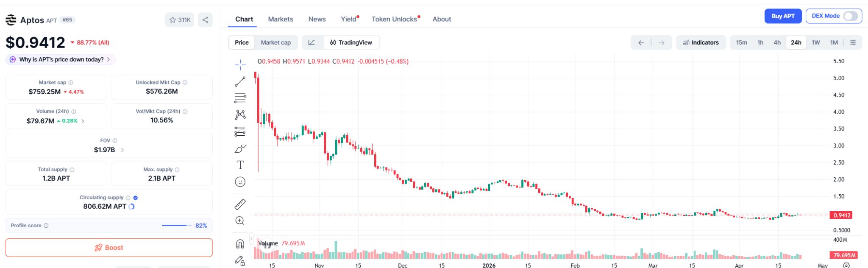This screenshot has width=868, height=268.
Task: Select the 1W timeframe
Action: click(x=815, y=42)
